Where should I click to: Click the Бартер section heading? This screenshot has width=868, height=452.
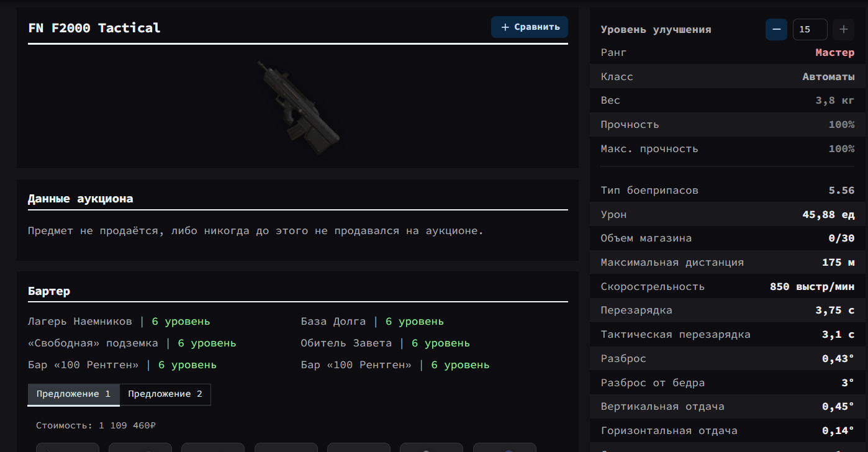click(49, 291)
